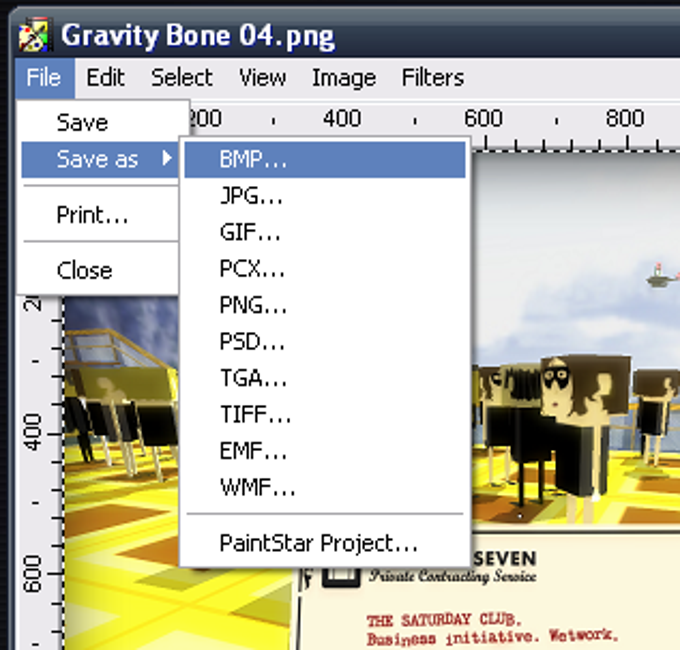The image size is (680, 650).
Task: Save image as EMF...
Action: (x=325, y=451)
